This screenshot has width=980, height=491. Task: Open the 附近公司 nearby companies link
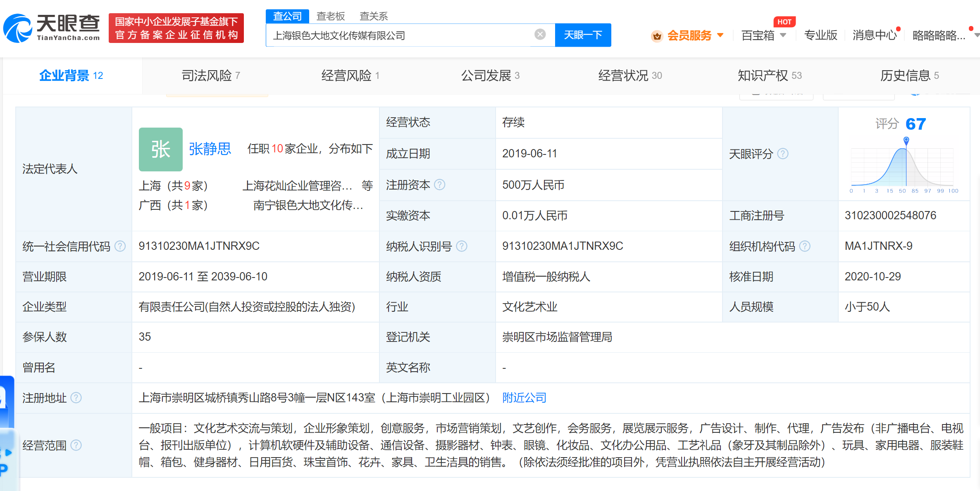pyautogui.click(x=524, y=398)
